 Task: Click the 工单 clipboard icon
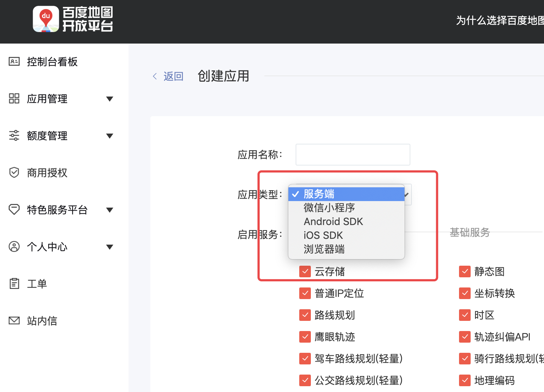[14, 283]
